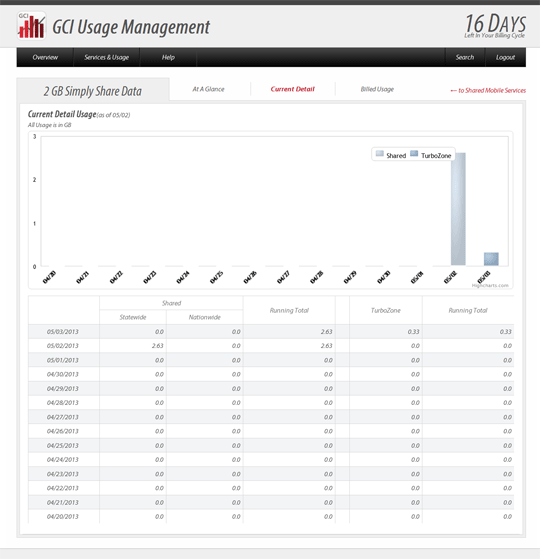Select the 04/28/2013 date cell

[x=63, y=403]
